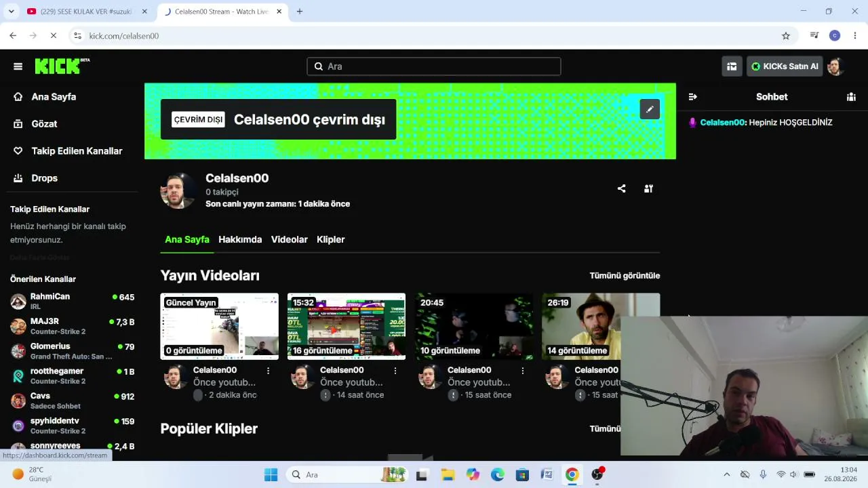
Task: Open a new Chrome tab
Action: pos(300,12)
